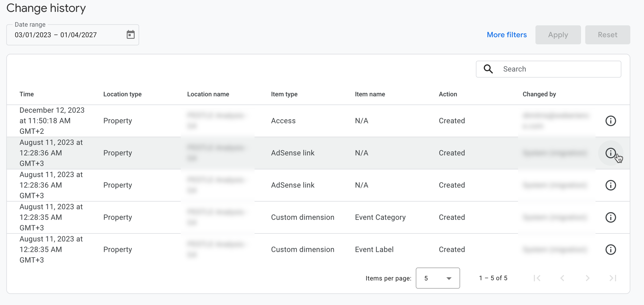Show info for the Event Label row

(x=611, y=250)
